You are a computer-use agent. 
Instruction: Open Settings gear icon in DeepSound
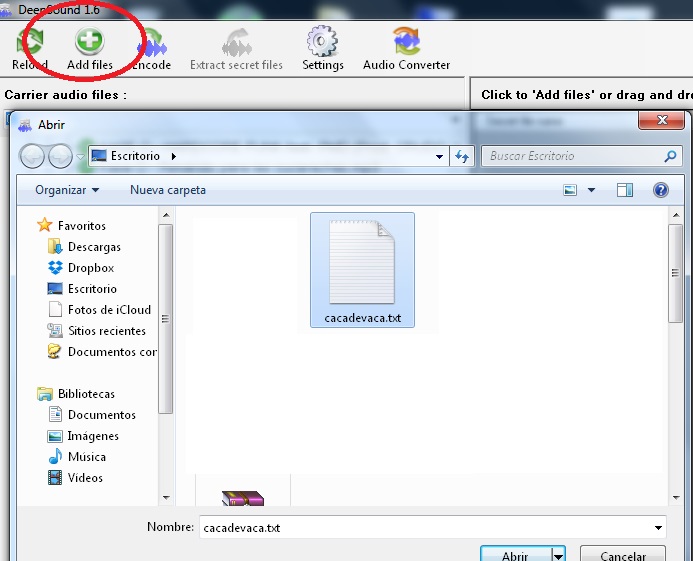(322, 42)
